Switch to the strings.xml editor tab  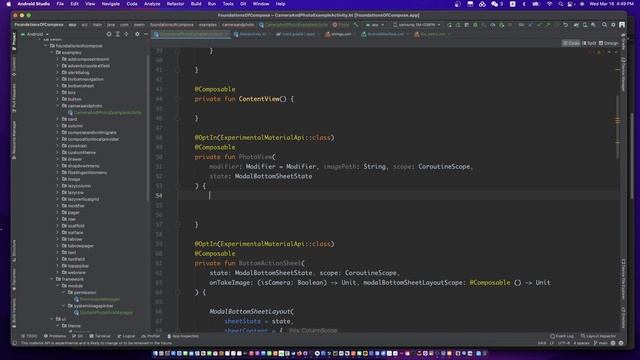[339, 34]
